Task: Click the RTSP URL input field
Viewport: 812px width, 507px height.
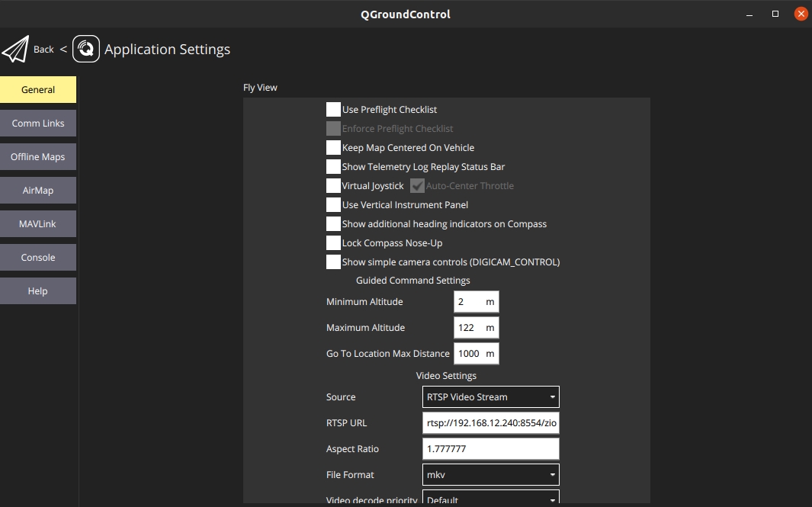Action: click(x=490, y=423)
